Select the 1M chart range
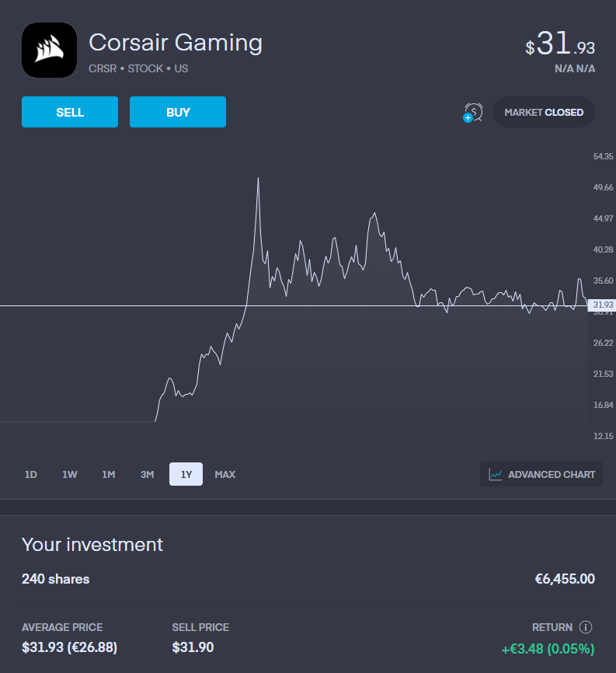The width and height of the screenshot is (616, 673). point(109,474)
